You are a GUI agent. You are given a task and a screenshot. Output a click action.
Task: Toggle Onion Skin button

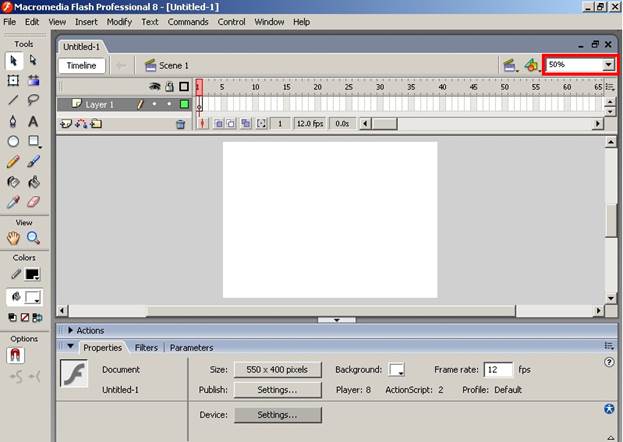click(219, 124)
